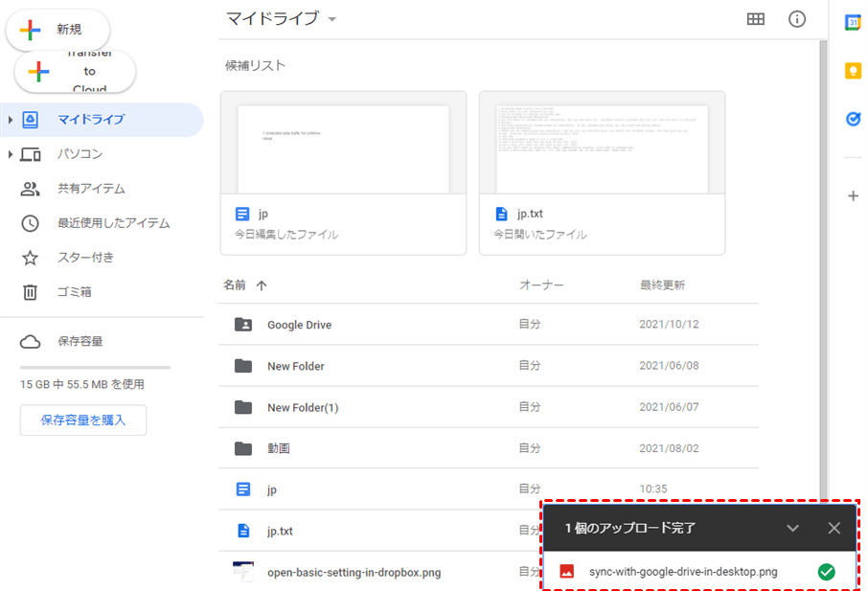
Task: Click the shared people icon
Action: point(30,189)
